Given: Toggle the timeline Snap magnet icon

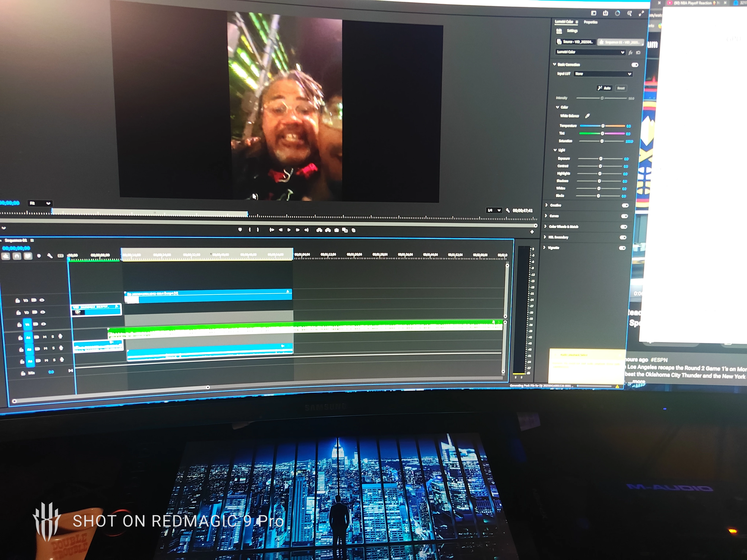Looking at the screenshot, I should (x=16, y=256).
